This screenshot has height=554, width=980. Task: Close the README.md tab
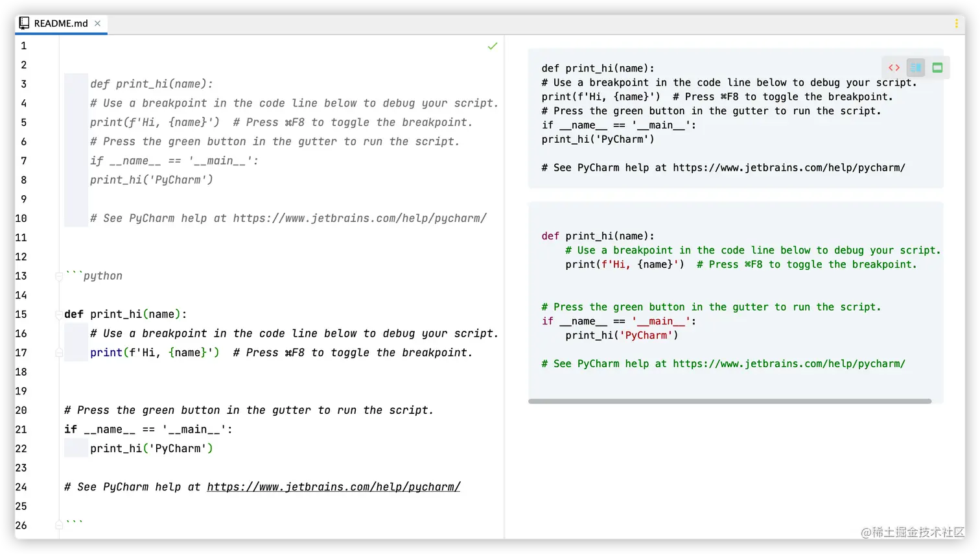(x=98, y=23)
